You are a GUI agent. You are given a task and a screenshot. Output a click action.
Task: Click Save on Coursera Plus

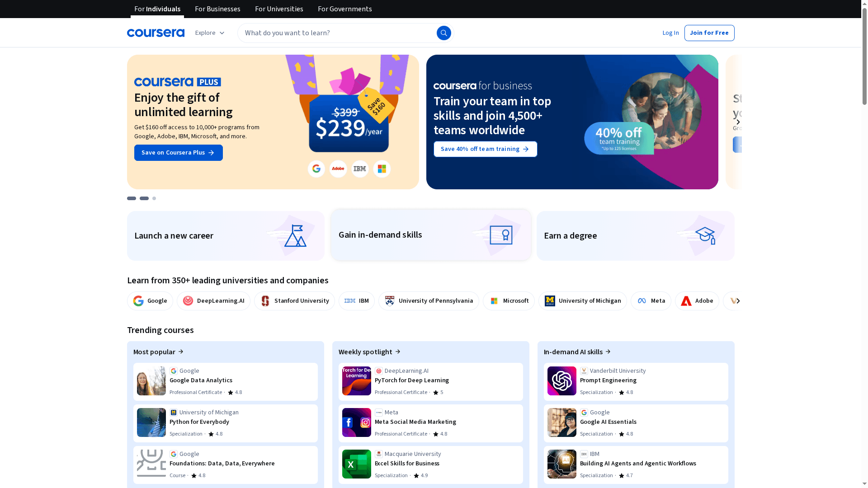pyautogui.click(x=178, y=152)
